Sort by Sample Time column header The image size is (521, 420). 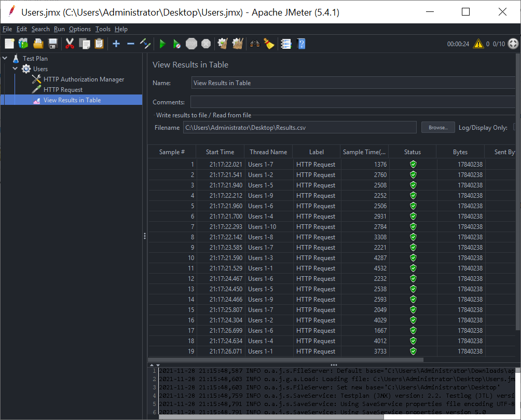coord(364,152)
